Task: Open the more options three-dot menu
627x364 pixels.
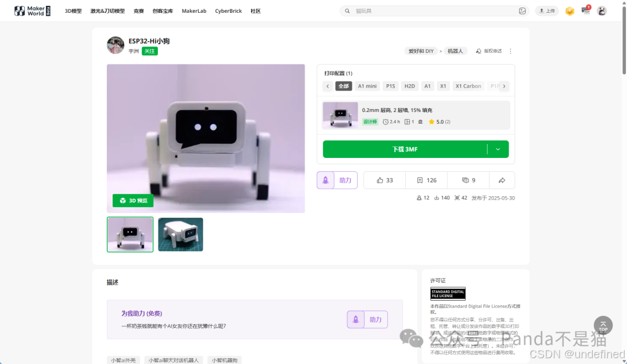Action: pyautogui.click(x=511, y=51)
